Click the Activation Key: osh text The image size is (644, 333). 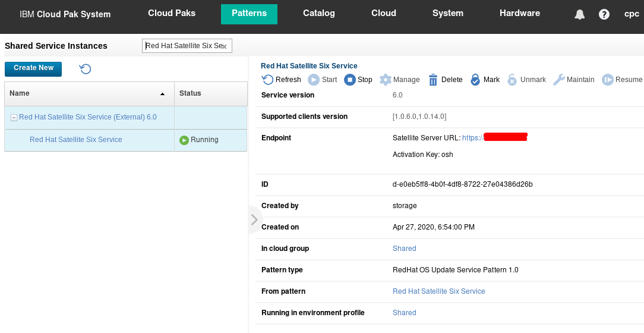(x=422, y=155)
